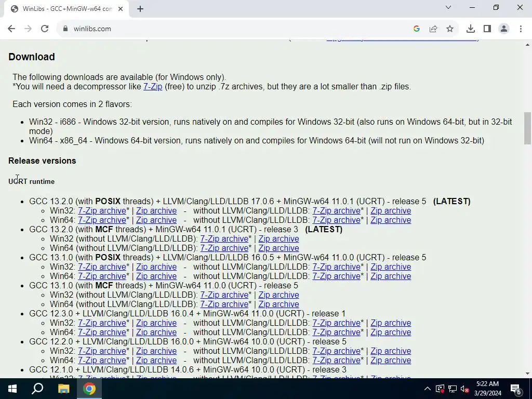Open File Explorer from the taskbar
Viewport: 532px width, 399px height.
[63, 389]
